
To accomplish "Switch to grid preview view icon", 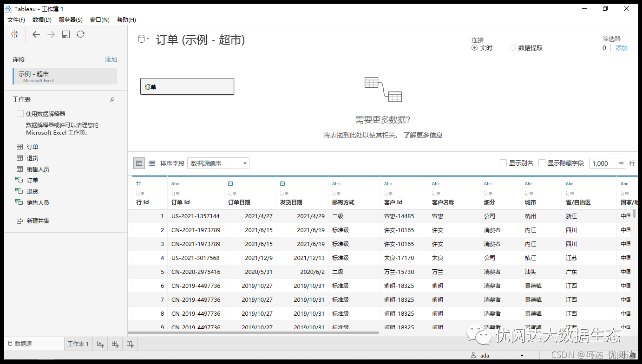I will 139,163.
